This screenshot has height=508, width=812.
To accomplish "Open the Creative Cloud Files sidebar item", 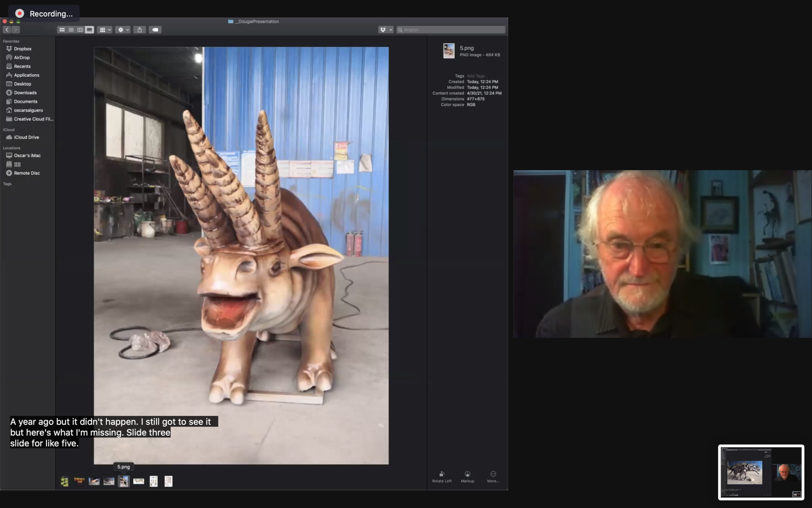I will coord(33,119).
